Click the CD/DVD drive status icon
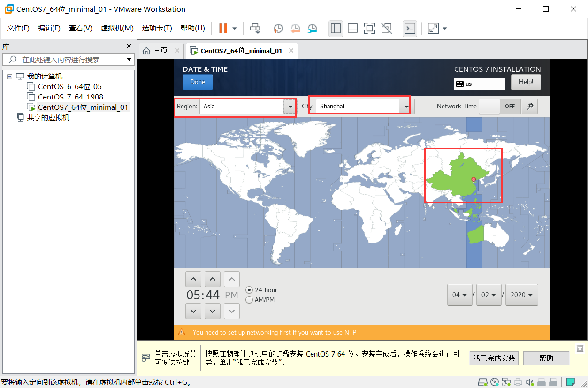Screen dimensions: 588x388 tap(495, 382)
